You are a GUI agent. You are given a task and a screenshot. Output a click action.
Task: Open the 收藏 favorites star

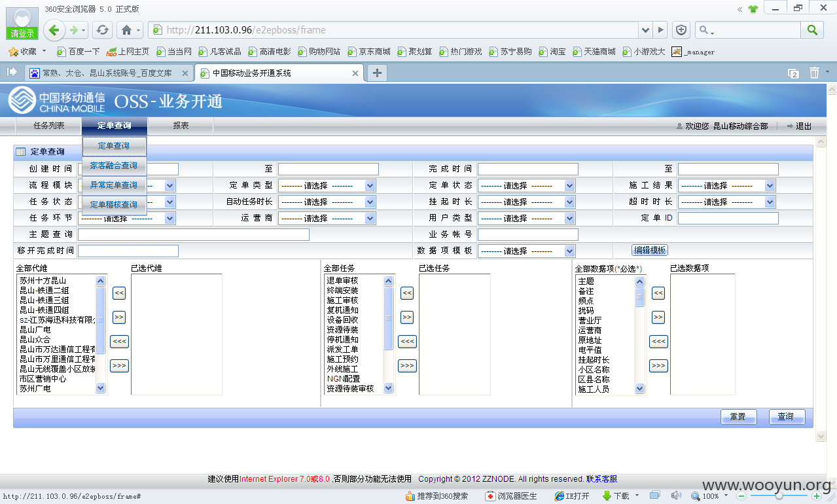[x=12, y=51]
